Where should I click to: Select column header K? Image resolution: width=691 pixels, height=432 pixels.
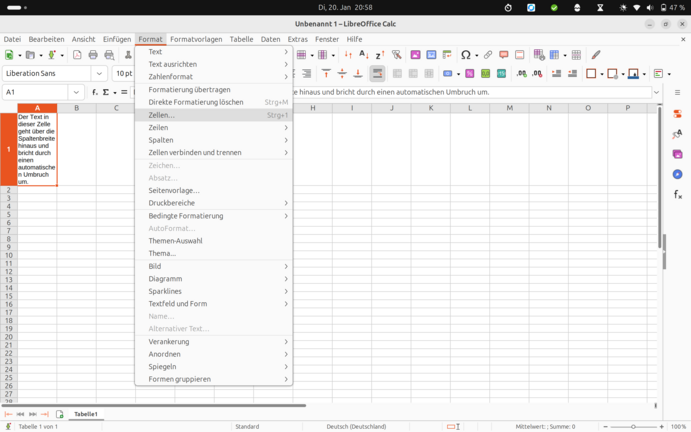(430, 108)
